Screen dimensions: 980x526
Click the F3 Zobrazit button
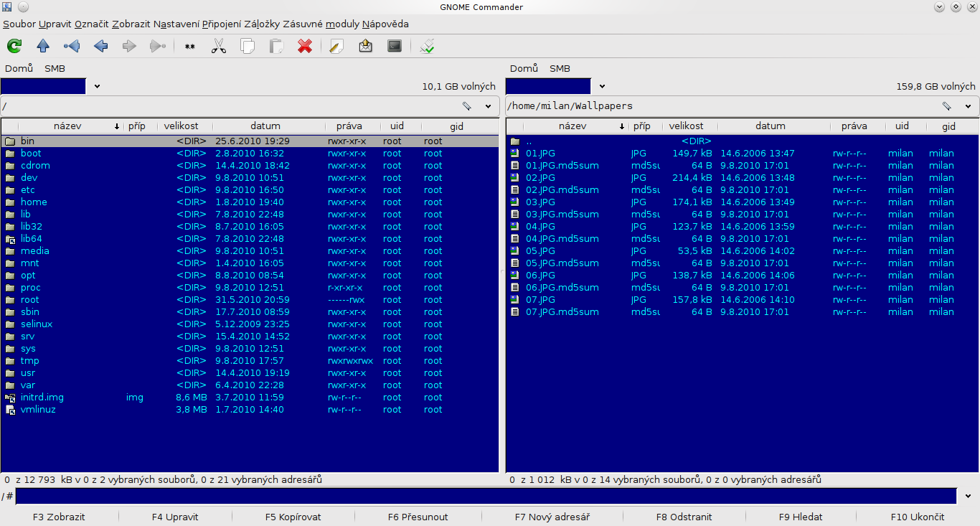(59, 517)
